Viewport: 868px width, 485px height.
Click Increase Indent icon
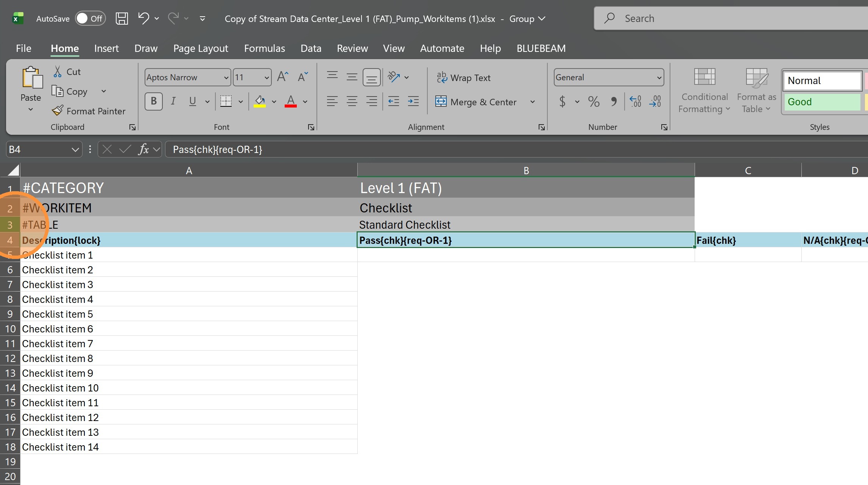tap(413, 101)
